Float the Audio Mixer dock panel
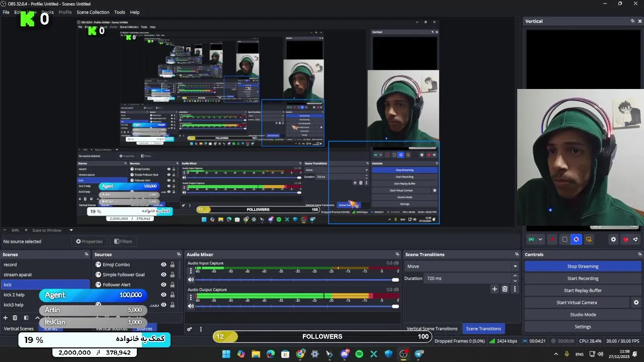This screenshot has width=644, height=362. pos(397,254)
